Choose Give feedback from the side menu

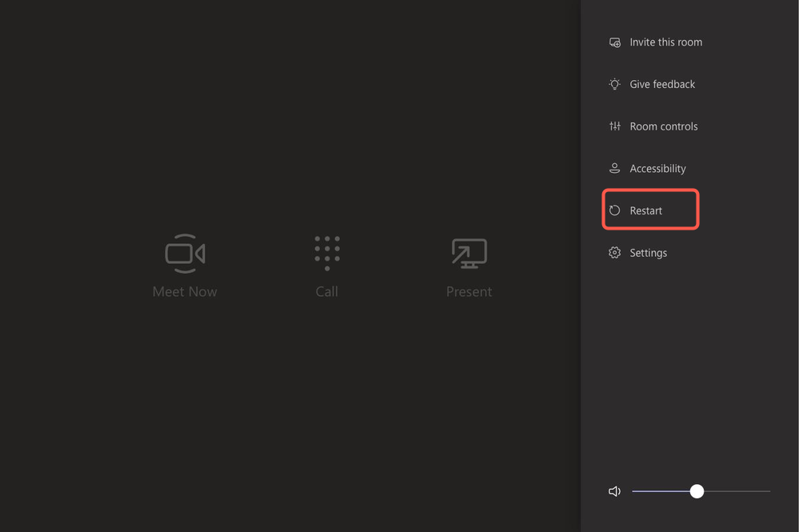click(662, 84)
